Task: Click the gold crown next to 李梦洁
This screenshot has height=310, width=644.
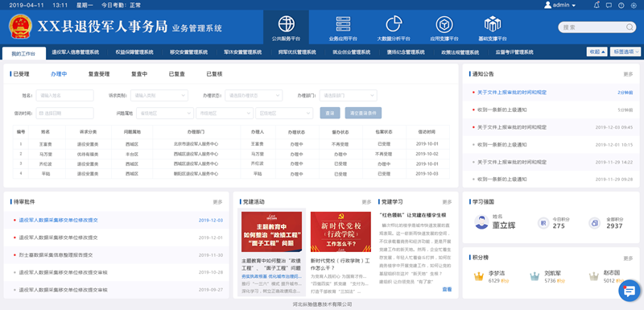Action: pos(479,276)
